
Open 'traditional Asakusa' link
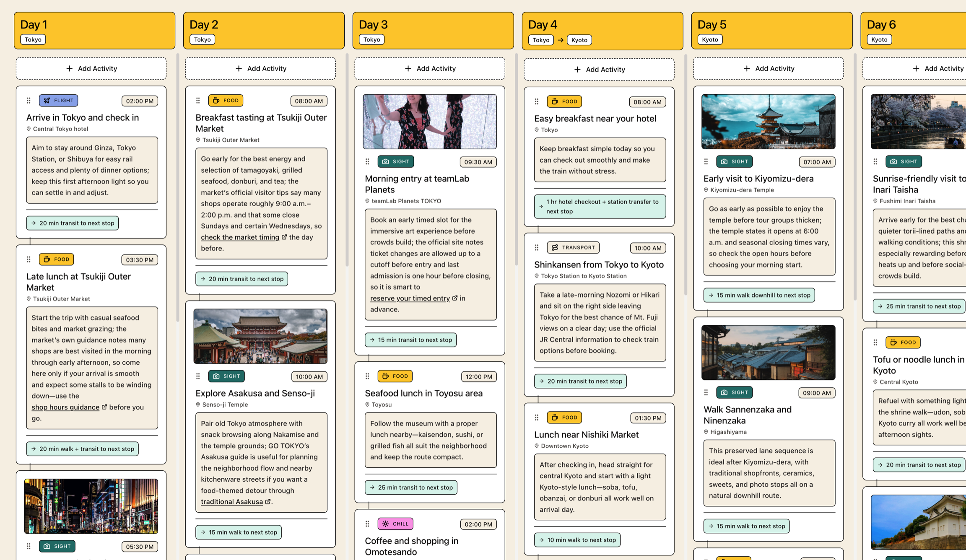click(232, 502)
